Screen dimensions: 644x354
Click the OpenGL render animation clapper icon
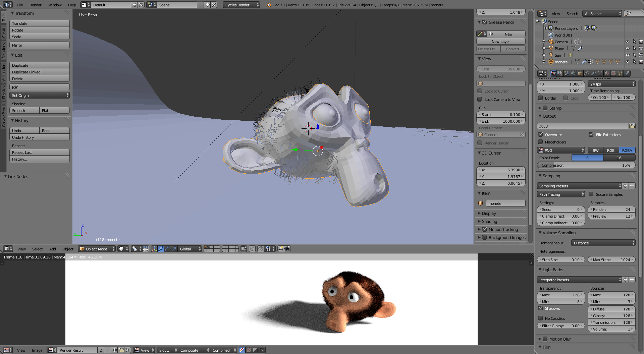point(287,249)
